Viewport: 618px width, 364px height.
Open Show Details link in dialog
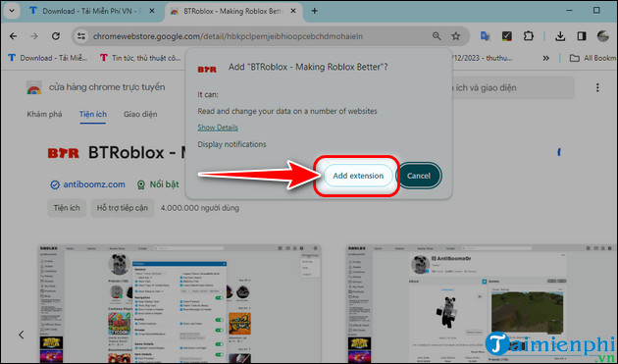click(x=218, y=128)
